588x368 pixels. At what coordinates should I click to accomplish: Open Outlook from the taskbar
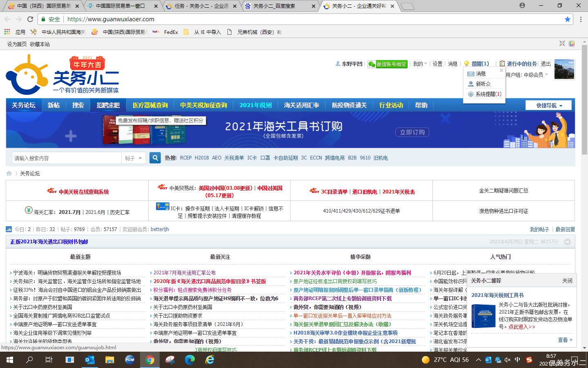click(x=90, y=360)
